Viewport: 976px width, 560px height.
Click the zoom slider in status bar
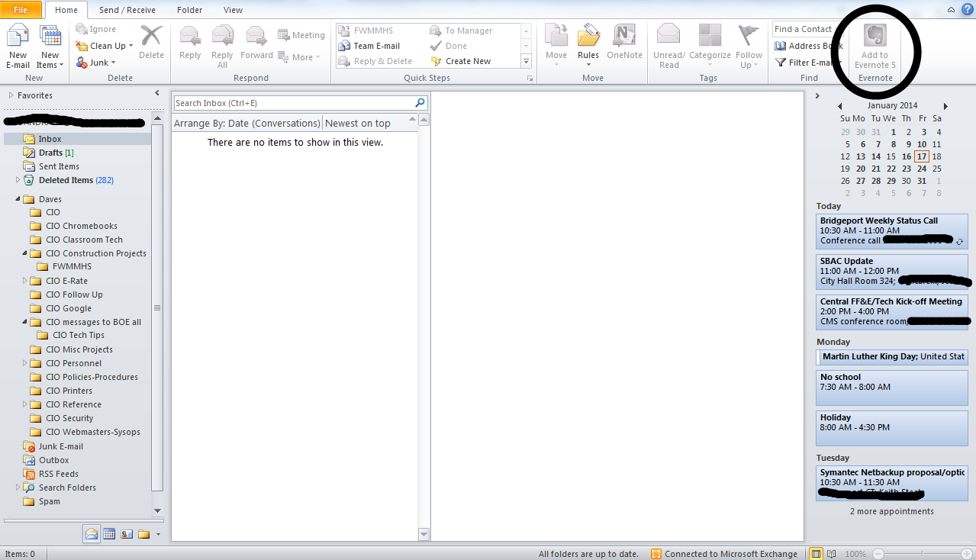pos(923,554)
